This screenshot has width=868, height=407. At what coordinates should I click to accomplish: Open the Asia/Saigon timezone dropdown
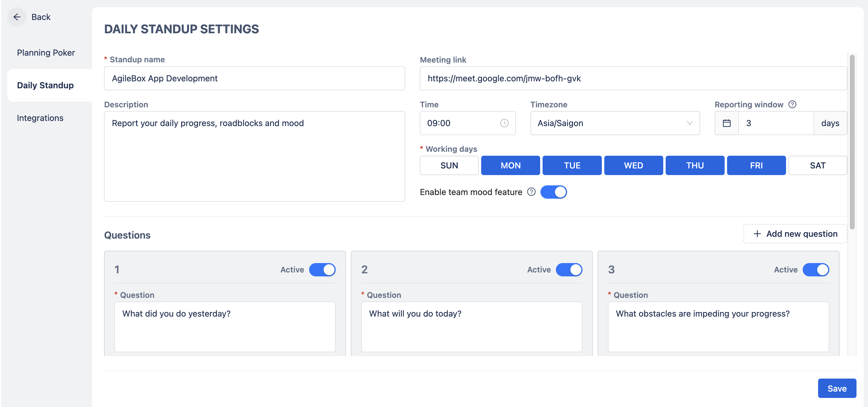(615, 123)
